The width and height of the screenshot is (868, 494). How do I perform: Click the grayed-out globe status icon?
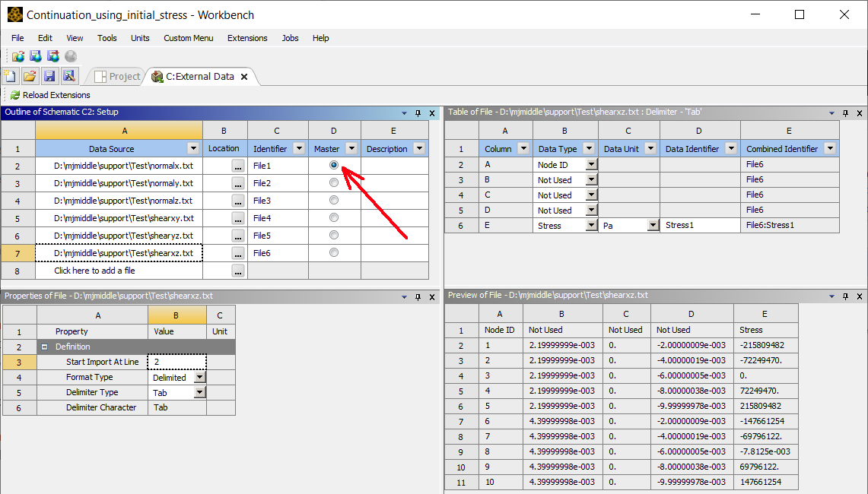71,56
